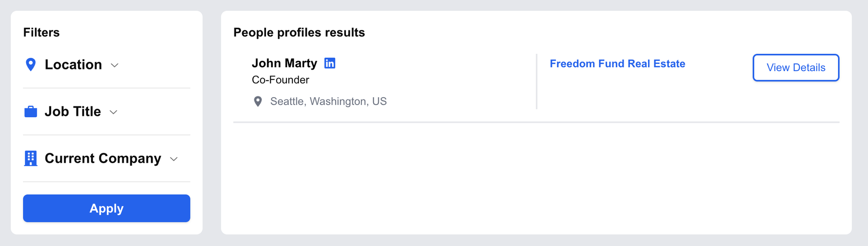Click the Job Title briefcase icon

point(30,112)
